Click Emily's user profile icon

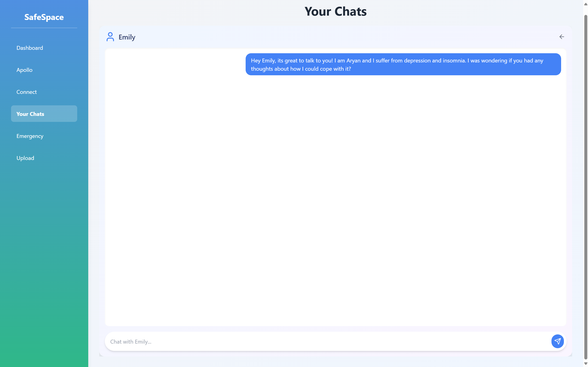110,37
